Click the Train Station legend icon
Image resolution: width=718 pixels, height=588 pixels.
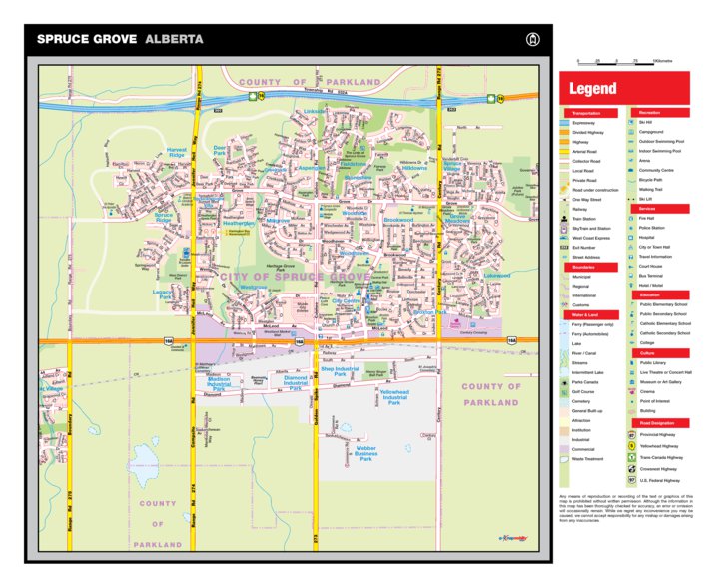click(564, 219)
